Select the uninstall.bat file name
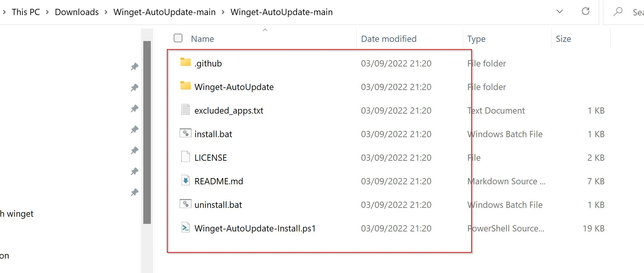Viewport: 644px width, 273px height. click(x=218, y=205)
